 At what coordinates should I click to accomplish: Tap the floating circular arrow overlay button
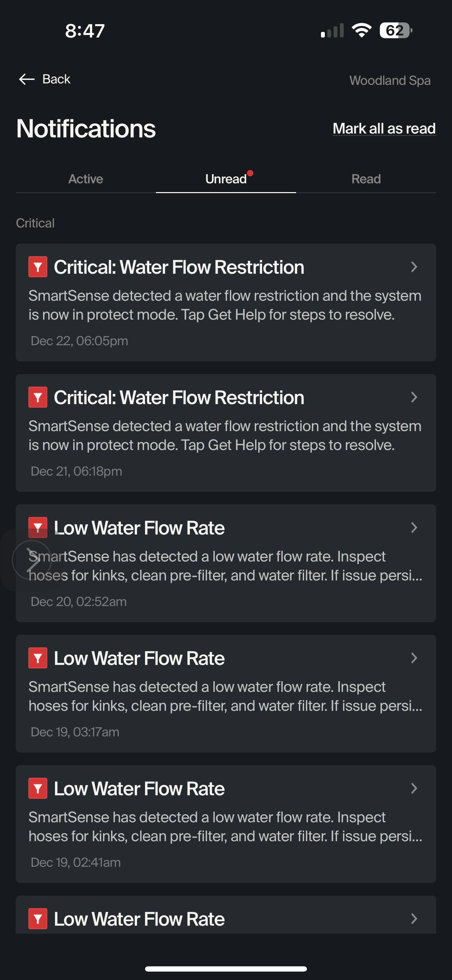click(x=32, y=560)
